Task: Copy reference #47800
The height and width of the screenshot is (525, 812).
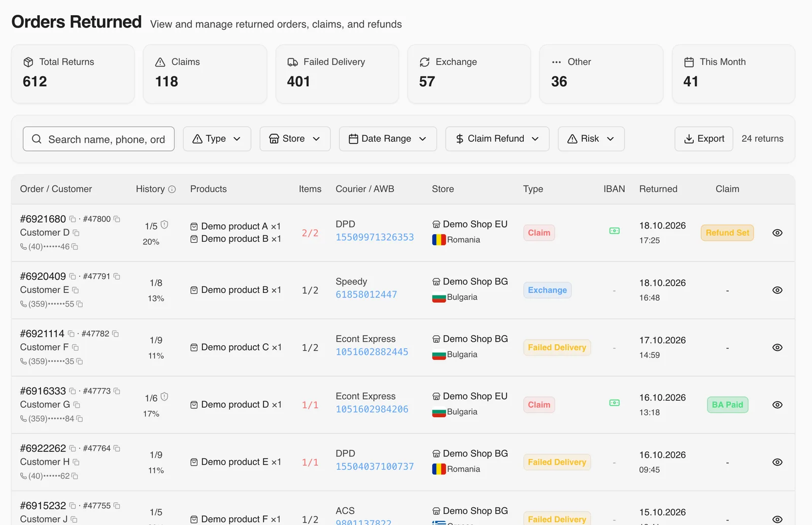Action: coord(117,219)
